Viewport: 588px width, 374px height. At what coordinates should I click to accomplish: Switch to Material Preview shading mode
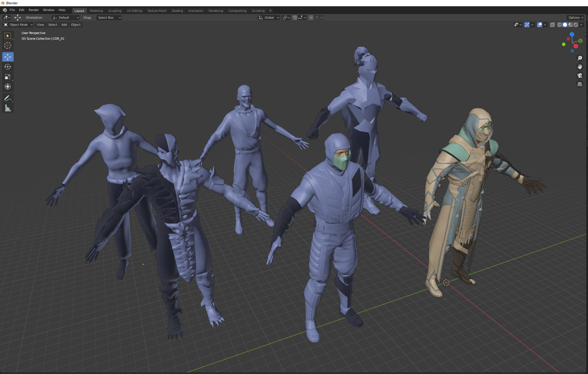pyautogui.click(x=570, y=24)
